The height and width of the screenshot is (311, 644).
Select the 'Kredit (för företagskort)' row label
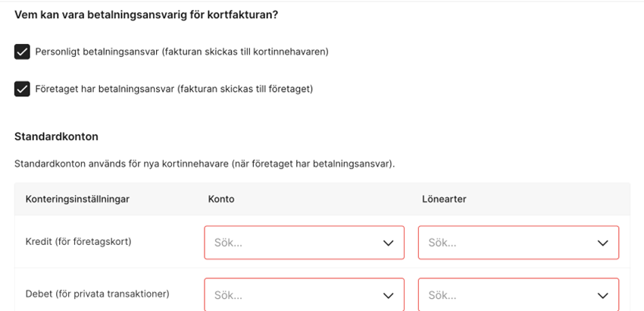click(79, 241)
